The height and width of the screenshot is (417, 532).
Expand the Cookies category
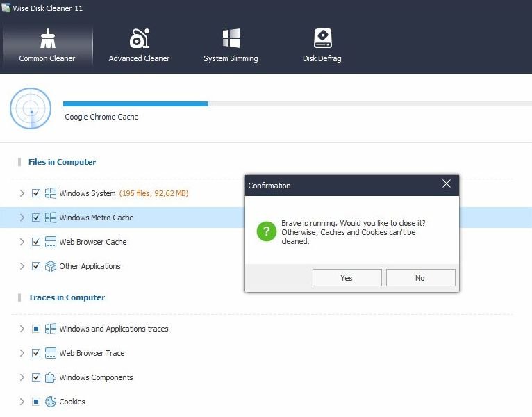22,402
